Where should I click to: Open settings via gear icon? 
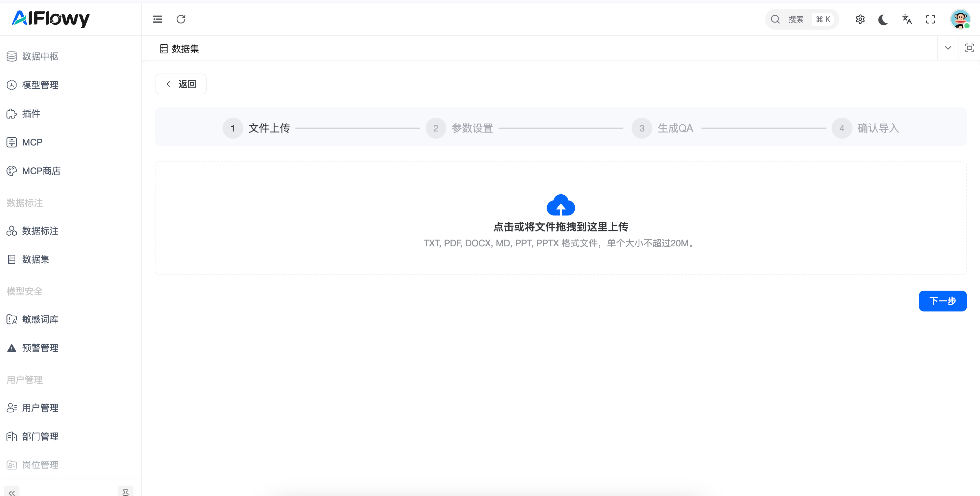click(860, 19)
